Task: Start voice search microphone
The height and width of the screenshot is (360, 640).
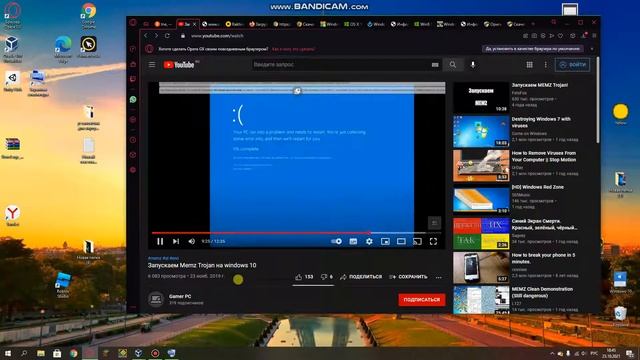Action: [x=473, y=64]
